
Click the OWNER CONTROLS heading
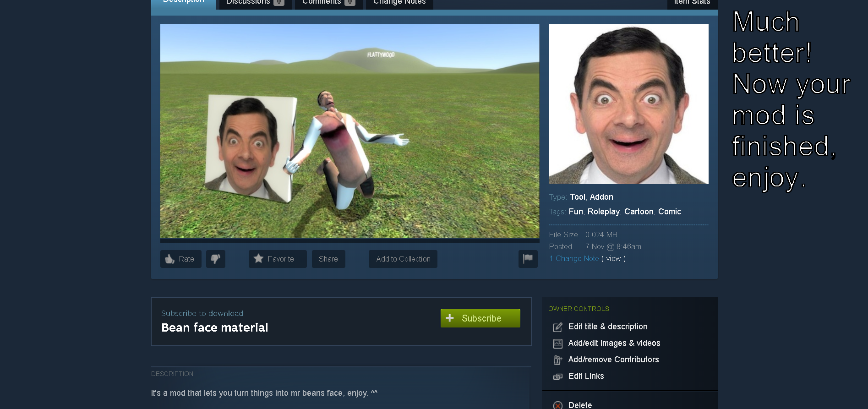tap(579, 309)
